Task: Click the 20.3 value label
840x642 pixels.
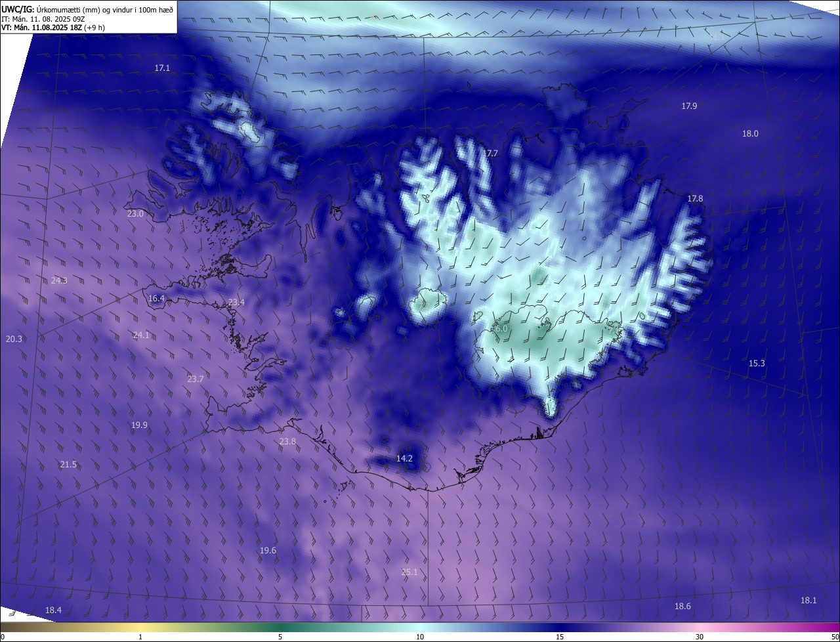Action: [x=14, y=339]
